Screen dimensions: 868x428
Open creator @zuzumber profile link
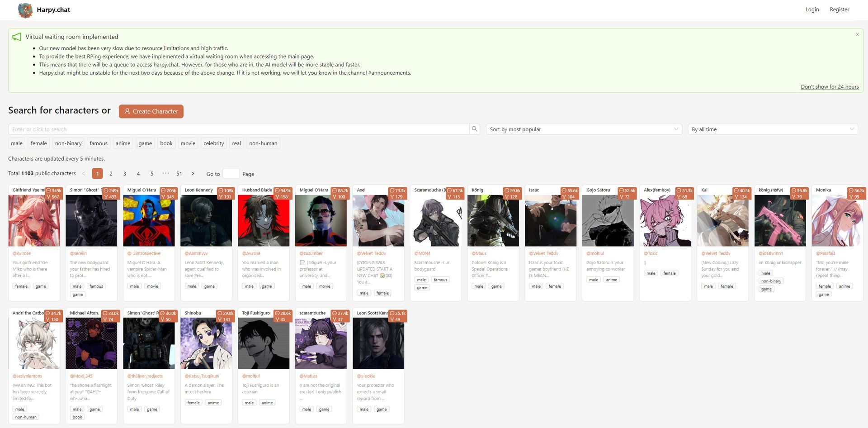pyautogui.click(x=311, y=253)
